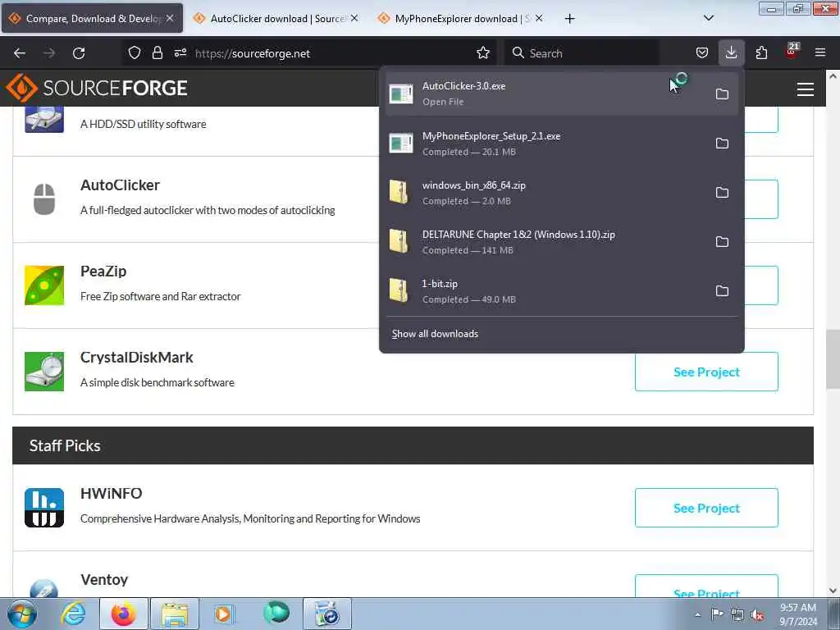This screenshot has width=840, height=630.
Task: Open the Ventoy project title link
Action: click(104, 580)
